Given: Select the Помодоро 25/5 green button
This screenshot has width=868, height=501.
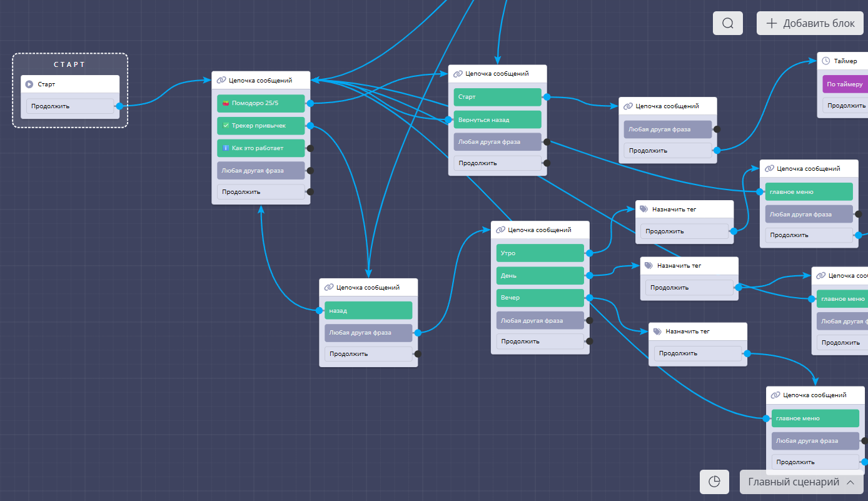Looking at the screenshot, I should pos(261,103).
